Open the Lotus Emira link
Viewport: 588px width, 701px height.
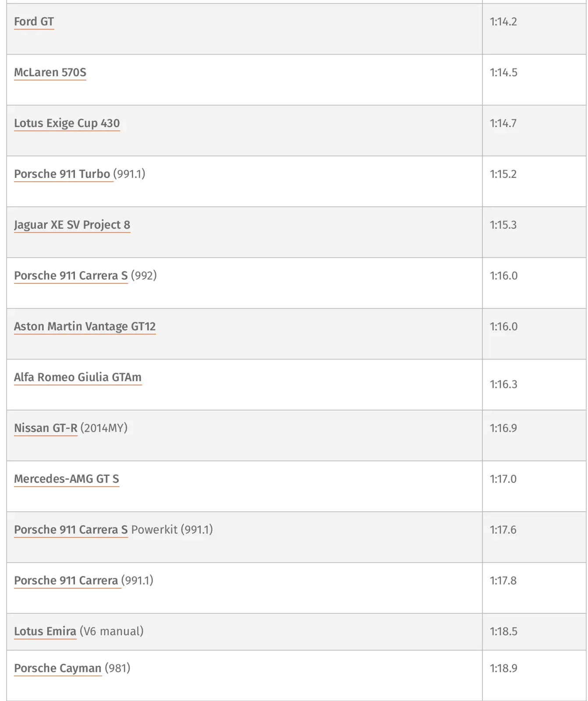[x=45, y=632]
